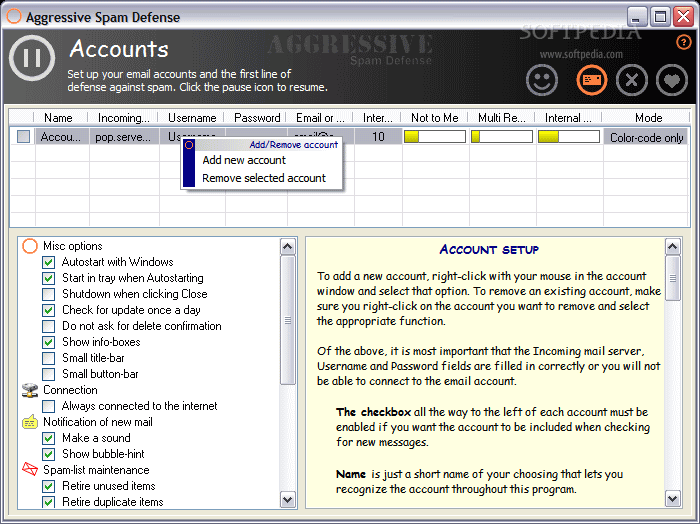The height and width of the screenshot is (524, 700).
Task: Click the Notification of new mail icon
Action: [x=30, y=422]
